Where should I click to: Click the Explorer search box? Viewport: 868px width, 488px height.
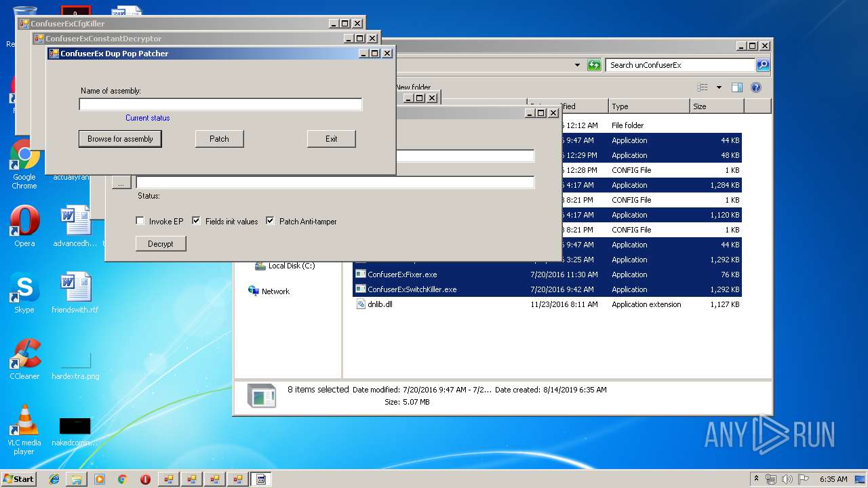pyautogui.click(x=680, y=65)
